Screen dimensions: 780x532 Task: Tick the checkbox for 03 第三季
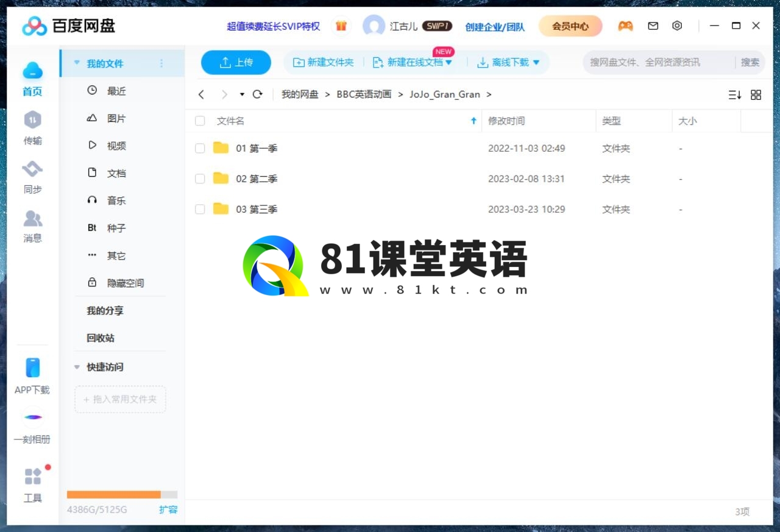200,209
